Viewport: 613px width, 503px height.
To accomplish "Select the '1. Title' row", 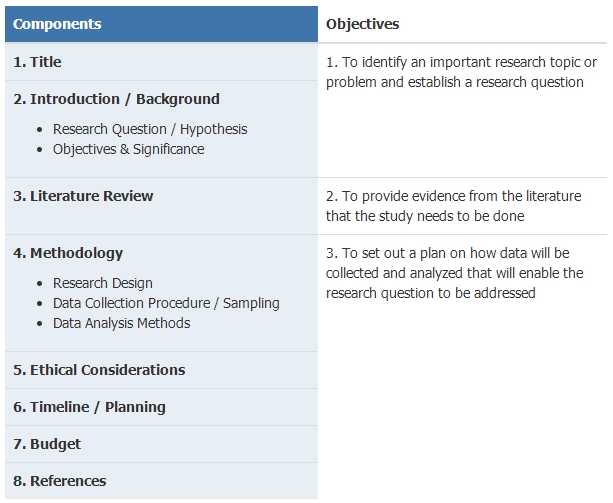I will (161, 62).
